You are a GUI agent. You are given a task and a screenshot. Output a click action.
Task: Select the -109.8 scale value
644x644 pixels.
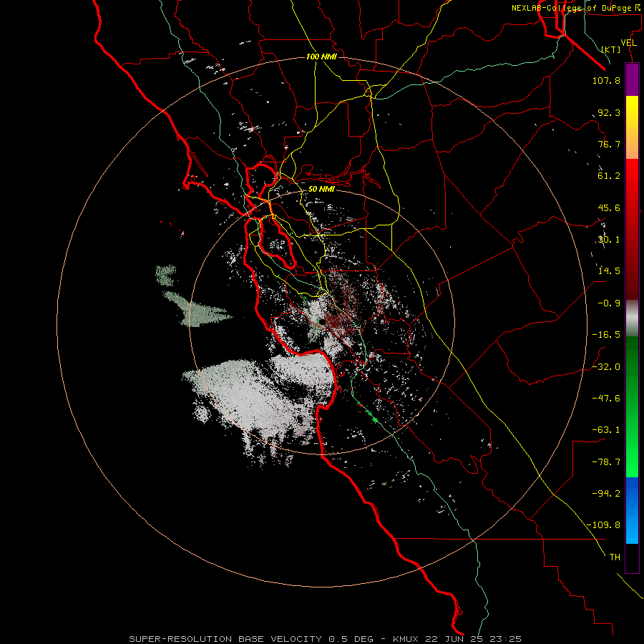[x=603, y=525]
